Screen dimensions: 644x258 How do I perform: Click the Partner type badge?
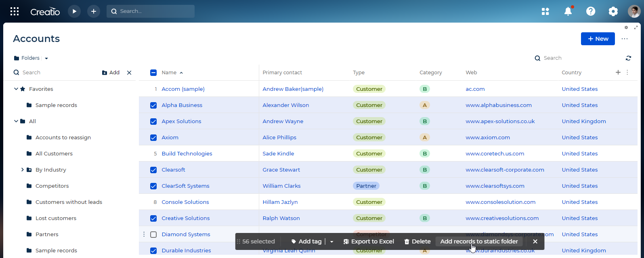click(x=366, y=186)
